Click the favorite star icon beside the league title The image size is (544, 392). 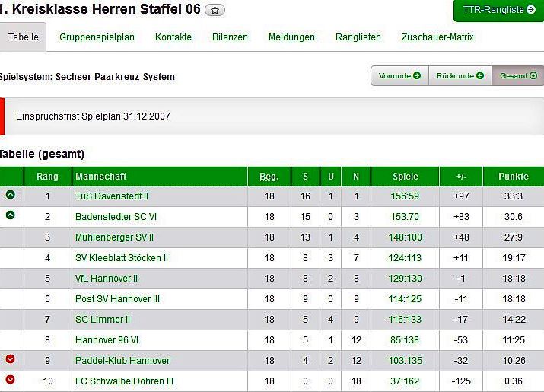[x=215, y=10]
